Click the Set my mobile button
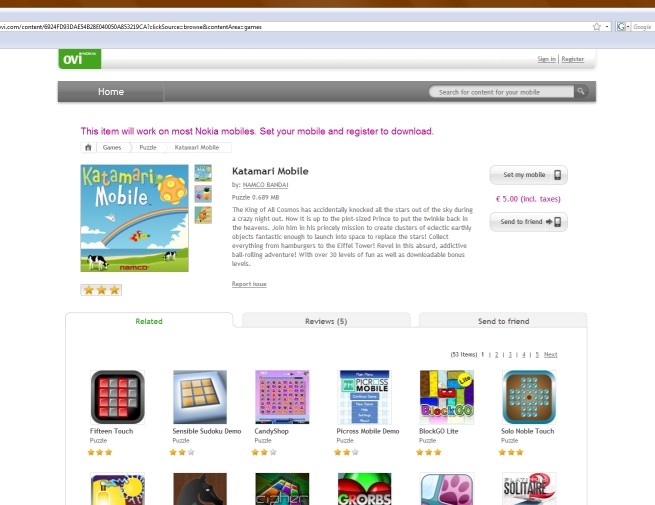The height and width of the screenshot is (505, 655). 528,175
